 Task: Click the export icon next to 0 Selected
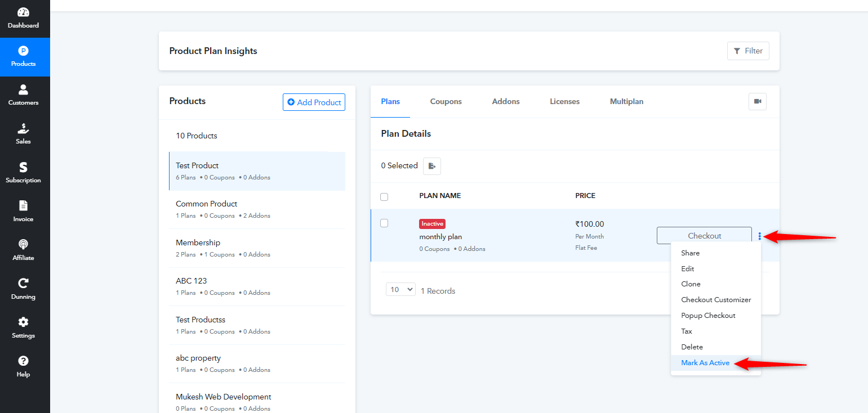(432, 166)
